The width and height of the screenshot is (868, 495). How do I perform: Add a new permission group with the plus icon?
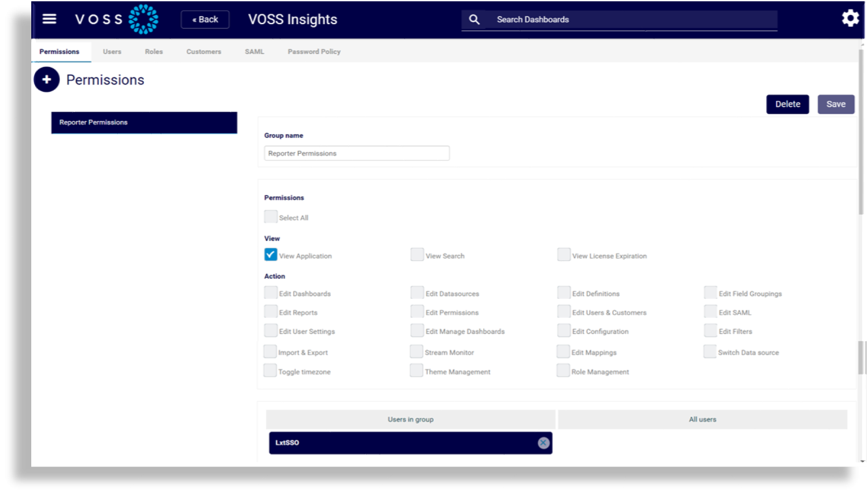tap(46, 79)
